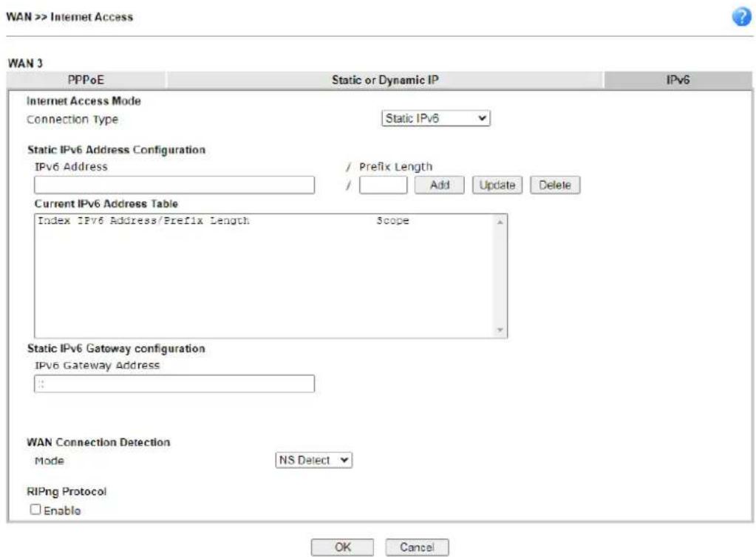Click the Update button
Viewport: 756px width, 557px height.
(497, 185)
